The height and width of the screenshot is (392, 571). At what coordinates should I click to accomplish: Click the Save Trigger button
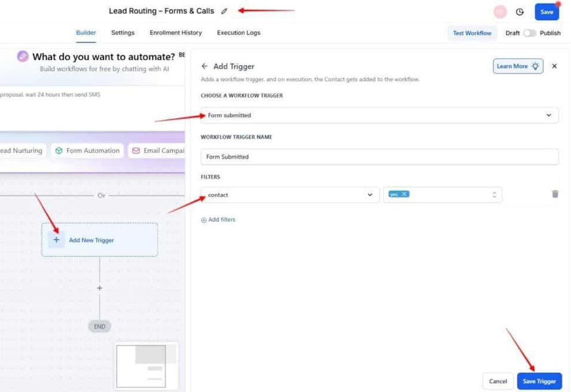click(x=539, y=381)
